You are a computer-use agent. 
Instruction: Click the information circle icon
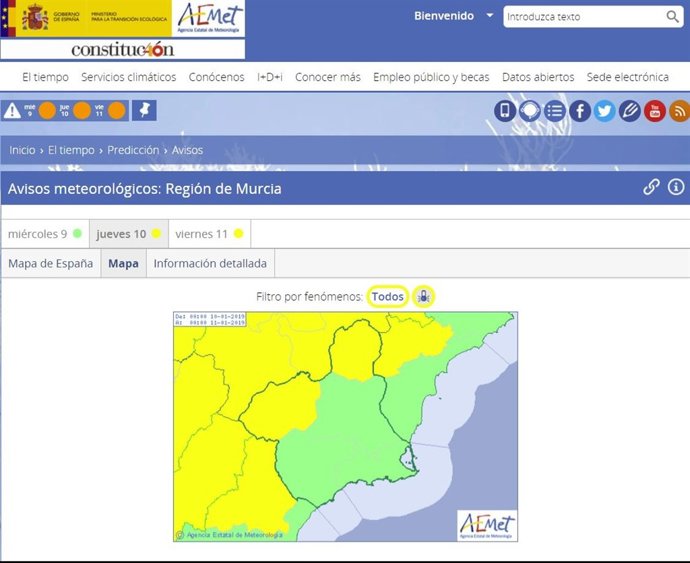pos(676,187)
